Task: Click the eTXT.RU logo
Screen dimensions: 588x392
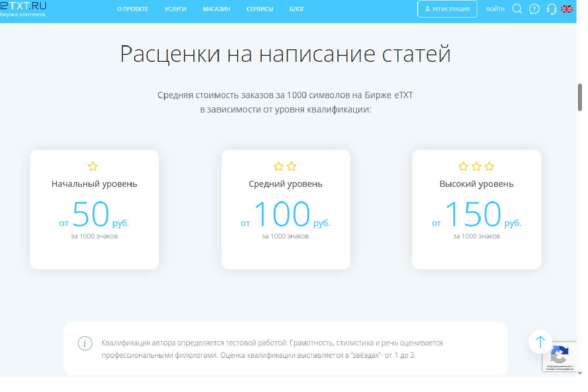Action: 23,9
